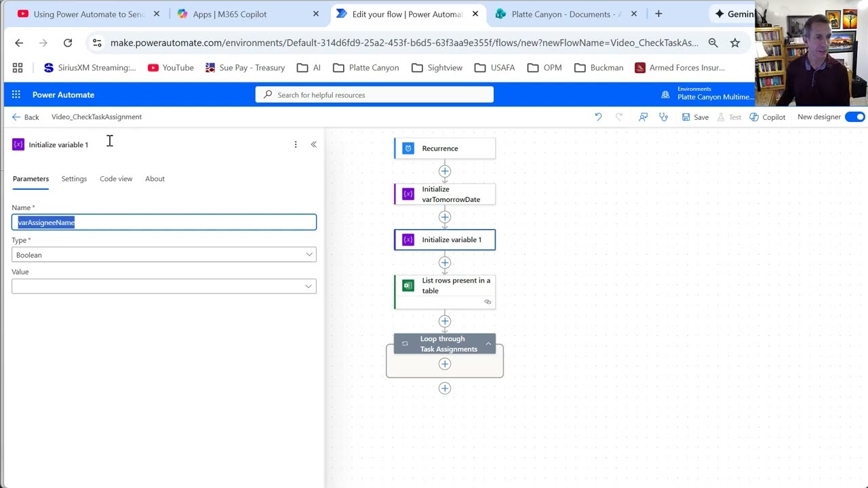Click the purple variable icon in panel header

(x=18, y=144)
